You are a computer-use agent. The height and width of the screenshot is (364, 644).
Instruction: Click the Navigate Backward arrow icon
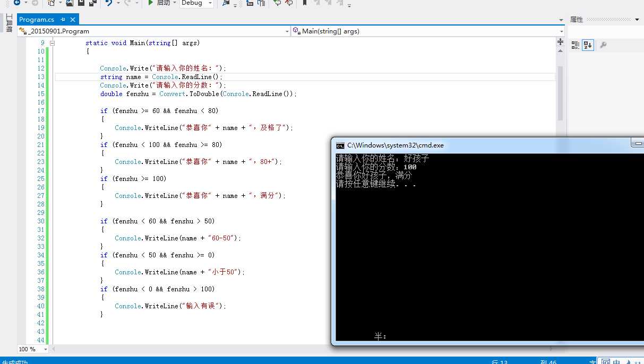point(17,3)
